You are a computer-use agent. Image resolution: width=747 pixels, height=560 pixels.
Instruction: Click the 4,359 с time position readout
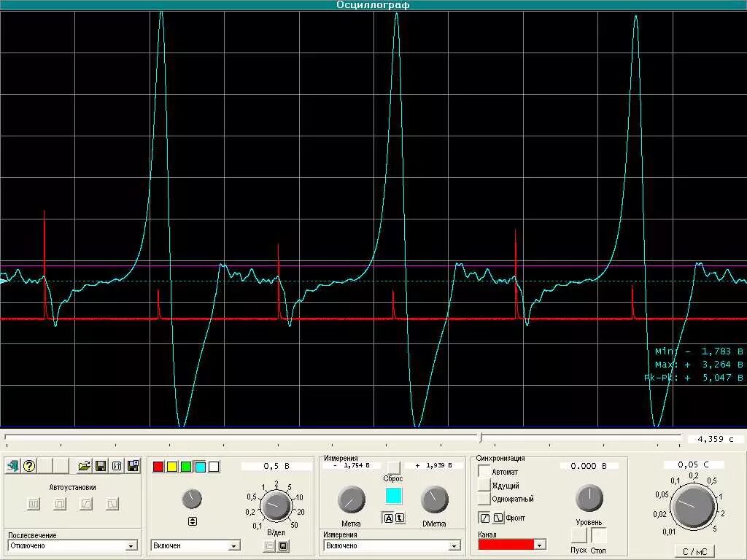(x=715, y=439)
